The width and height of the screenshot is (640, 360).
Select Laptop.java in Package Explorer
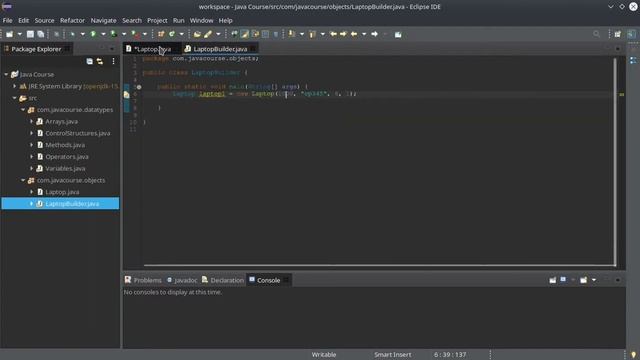[x=62, y=192]
